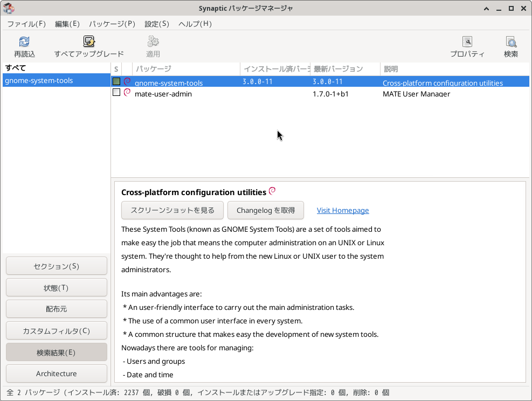The width and height of the screenshot is (532, 401).
Task: Click the status bar package count text
Action: tap(198, 392)
